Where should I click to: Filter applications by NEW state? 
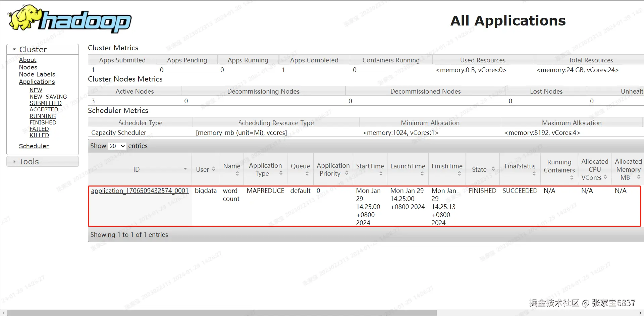click(x=36, y=90)
